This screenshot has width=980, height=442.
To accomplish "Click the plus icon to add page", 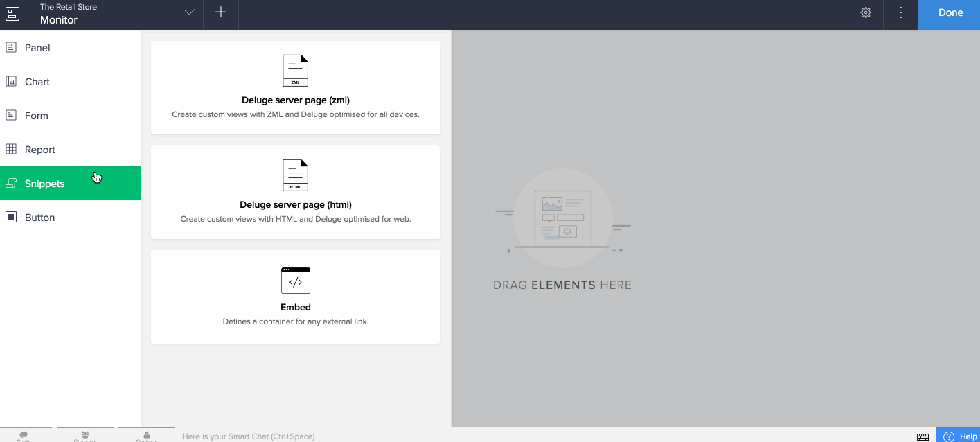I will (221, 12).
